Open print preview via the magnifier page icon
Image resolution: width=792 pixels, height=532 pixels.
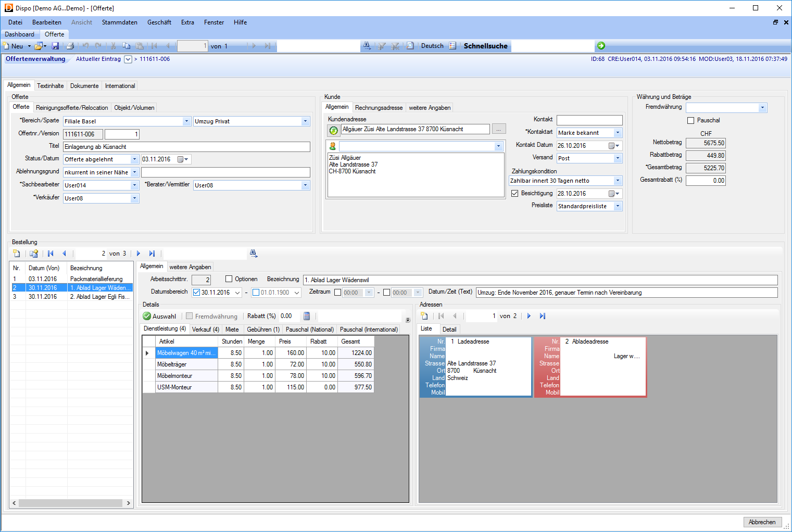tap(410, 46)
